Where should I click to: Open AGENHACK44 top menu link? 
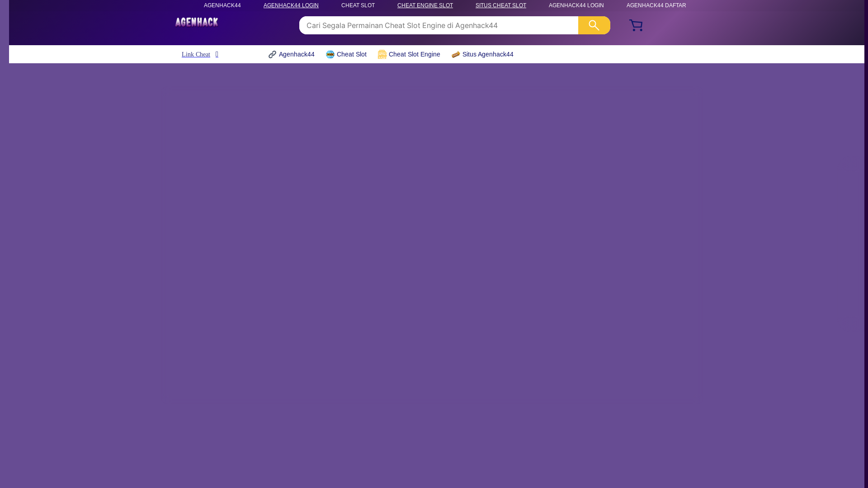pos(222,5)
